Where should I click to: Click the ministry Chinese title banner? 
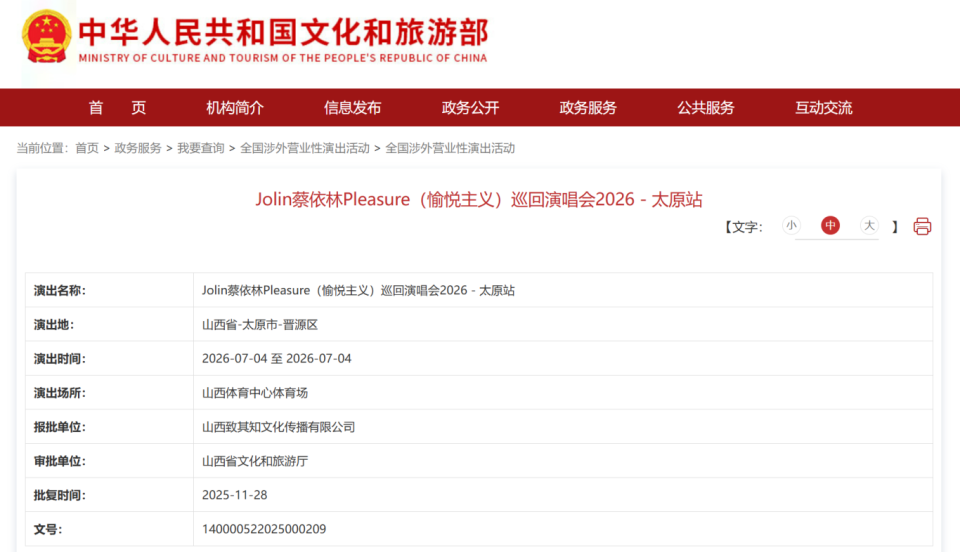pos(283,32)
